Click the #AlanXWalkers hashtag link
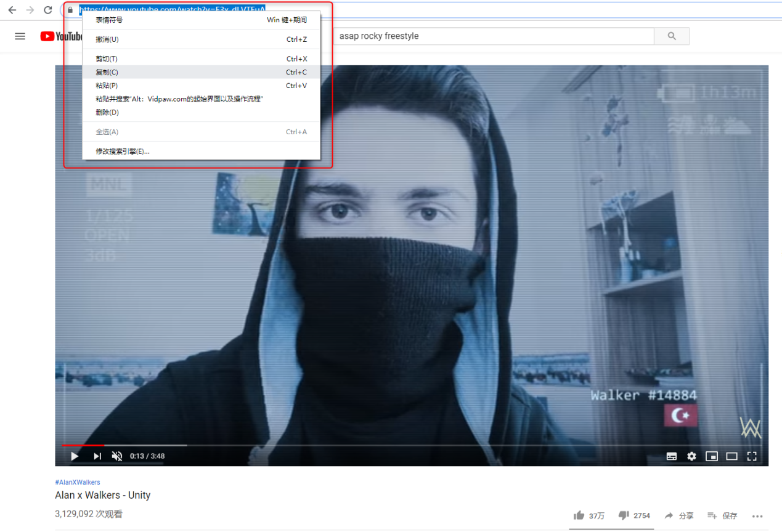 click(78, 482)
